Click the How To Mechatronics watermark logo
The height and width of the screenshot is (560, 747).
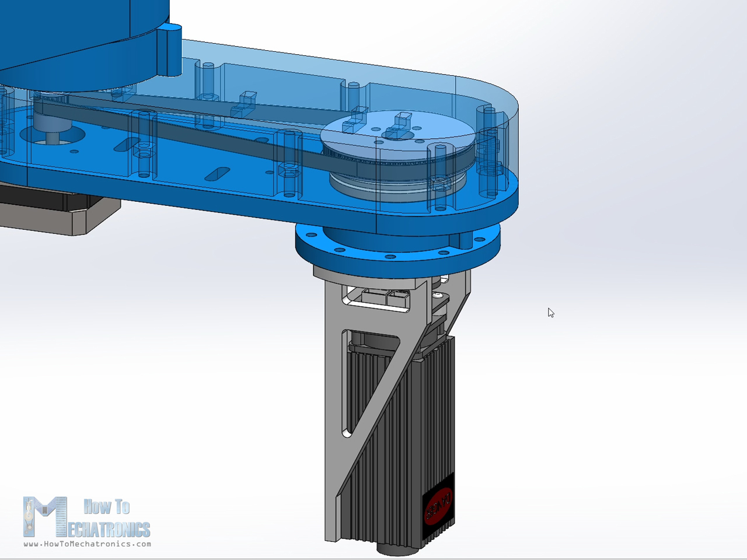pyautogui.click(x=86, y=517)
